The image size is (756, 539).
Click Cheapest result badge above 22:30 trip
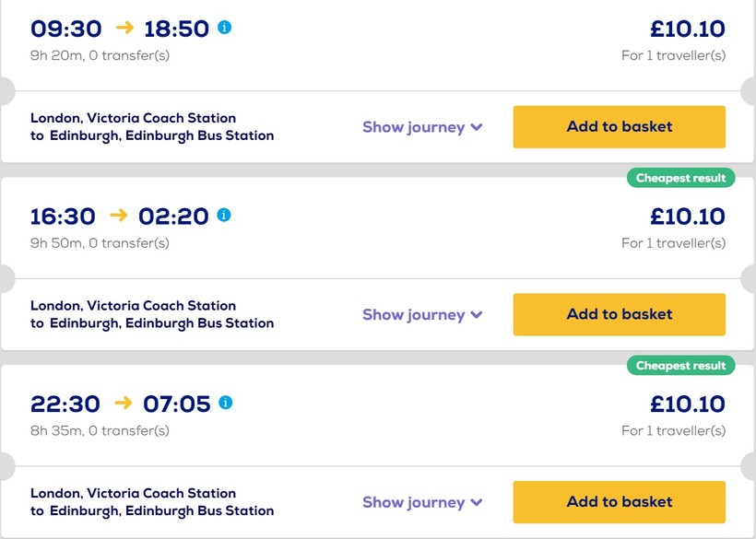[680, 365]
